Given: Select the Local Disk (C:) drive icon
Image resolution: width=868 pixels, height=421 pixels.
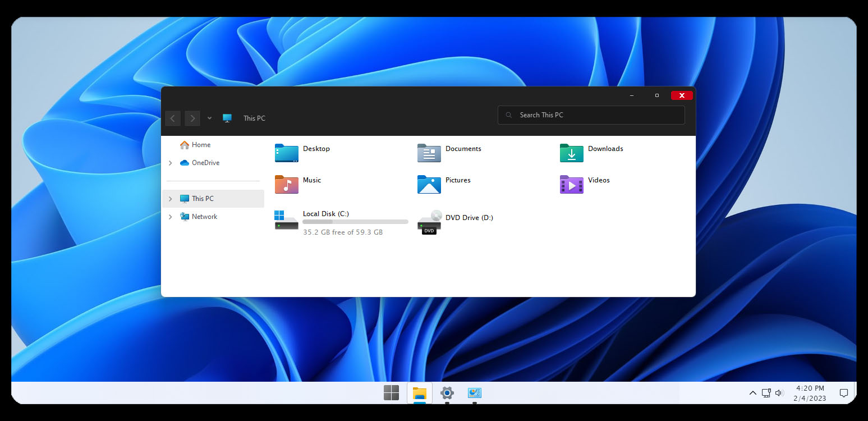Looking at the screenshot, I should click(286, 220).
